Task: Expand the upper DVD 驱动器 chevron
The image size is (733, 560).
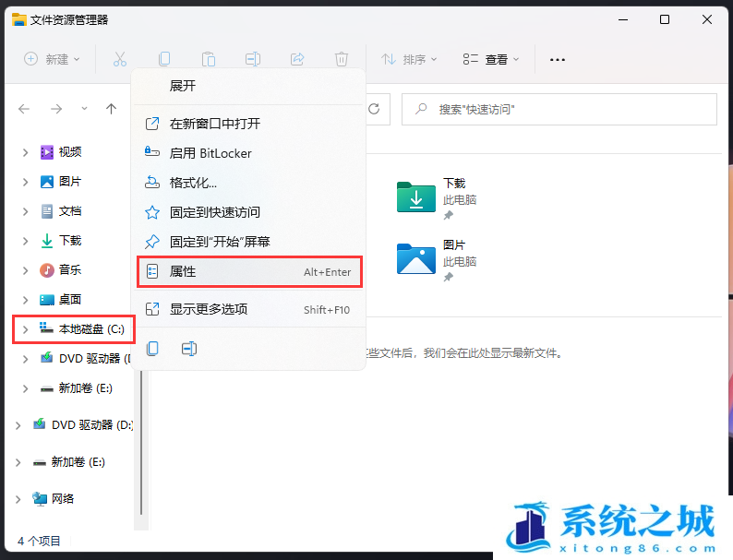Action: coord(25,359)
